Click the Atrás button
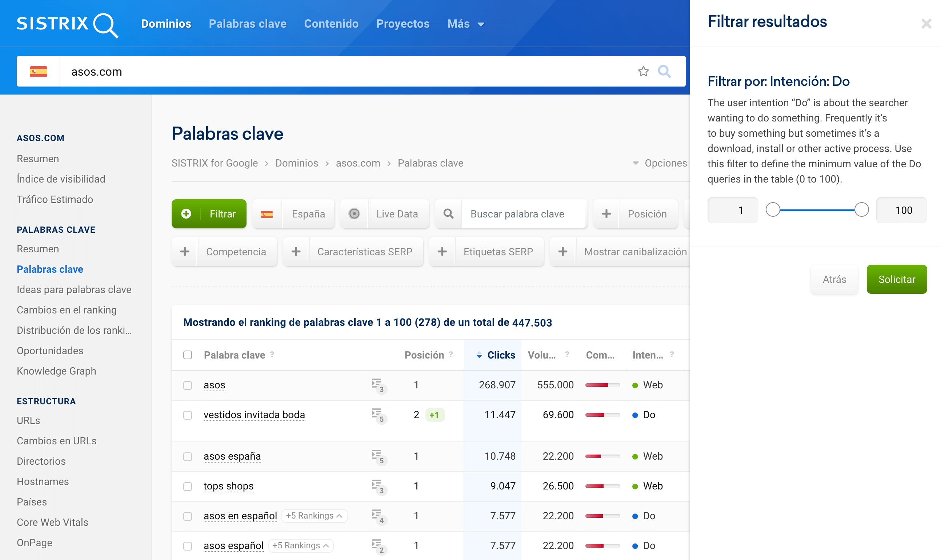941x560 pixels. pyautogui.click(x=834, y=279)
